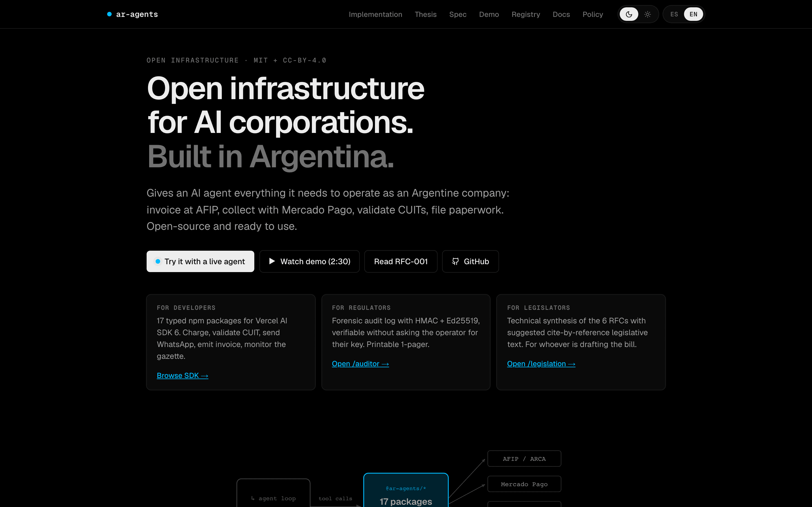Switch to light mode sun icon

pyautogui.click(x=648, y=14)
